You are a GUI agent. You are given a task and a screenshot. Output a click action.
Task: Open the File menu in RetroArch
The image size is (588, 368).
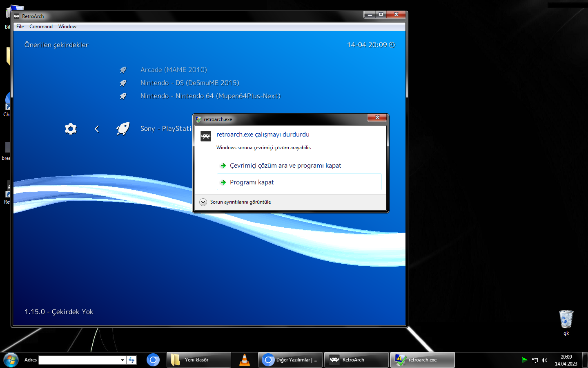point(20,27)
